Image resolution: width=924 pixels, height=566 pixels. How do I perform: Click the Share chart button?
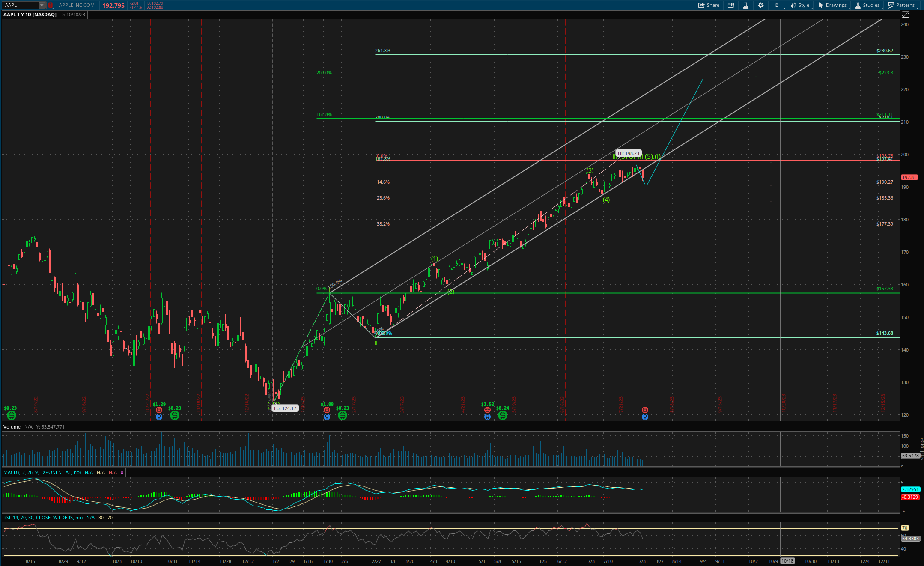click(x=709, y=5)
